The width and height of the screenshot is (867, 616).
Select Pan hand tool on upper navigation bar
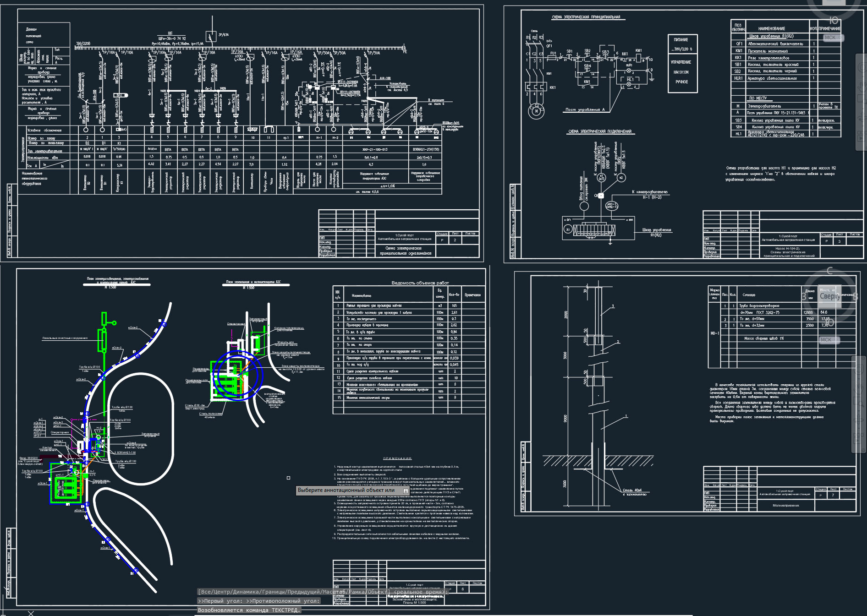point(863,87)
